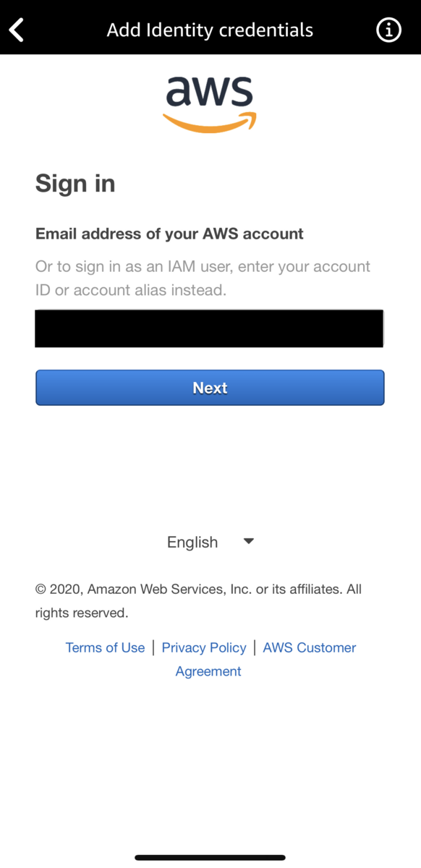The image size is (421, 868).
Task: Open the info icon in the header
Action: click(x=389, y=30)
